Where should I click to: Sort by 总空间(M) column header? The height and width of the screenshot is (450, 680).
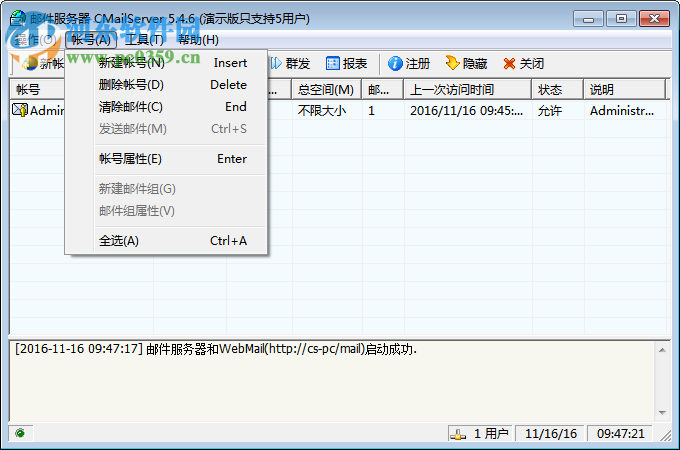pos(326,89)
